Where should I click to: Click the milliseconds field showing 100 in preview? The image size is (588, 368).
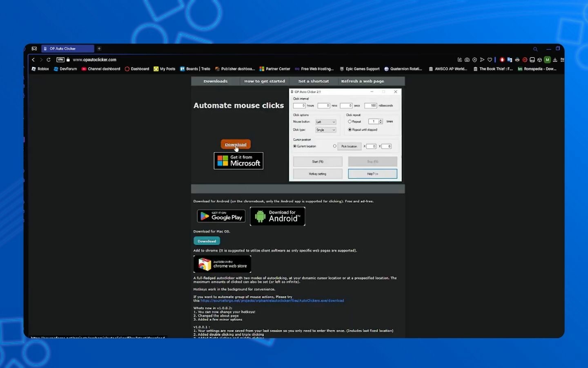click(x=371, y=105)
